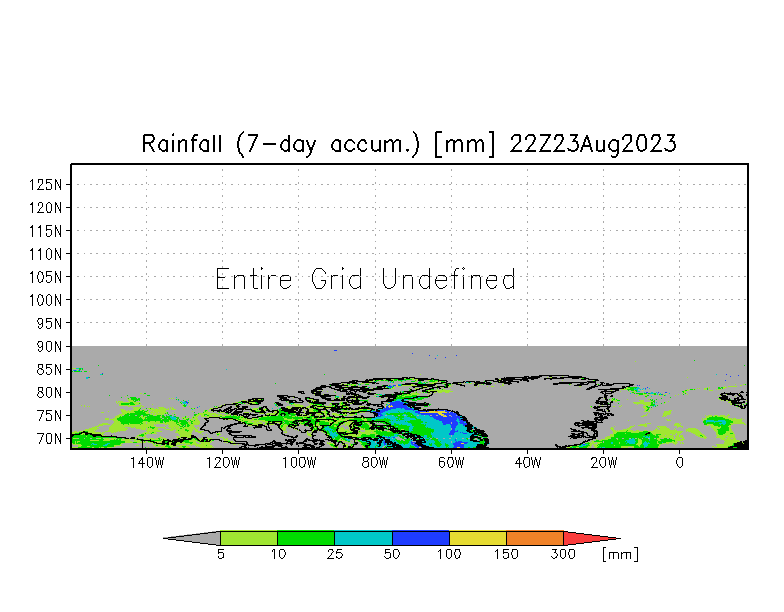Viewport: 784px width, 612px height.
Task: Click the 75N latitude label
Action: pos(49,416)
